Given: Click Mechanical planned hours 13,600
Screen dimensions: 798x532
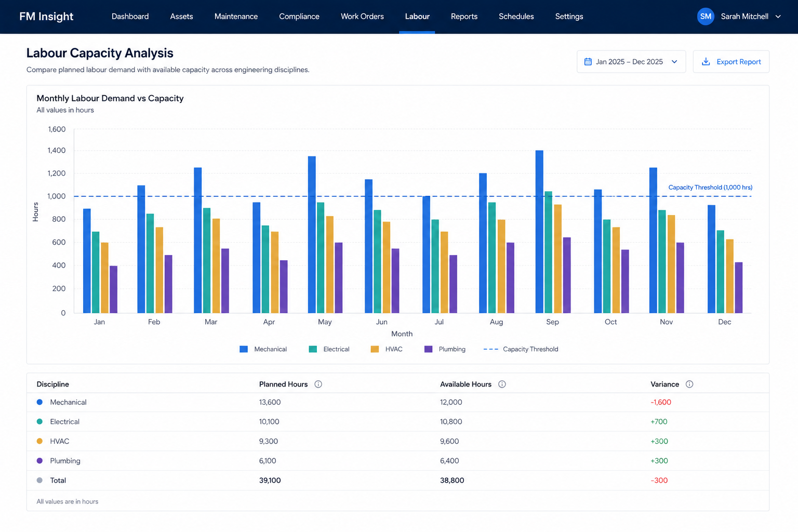Looking at the screenshot, I should pyautogui.click(x=270, y=402).
